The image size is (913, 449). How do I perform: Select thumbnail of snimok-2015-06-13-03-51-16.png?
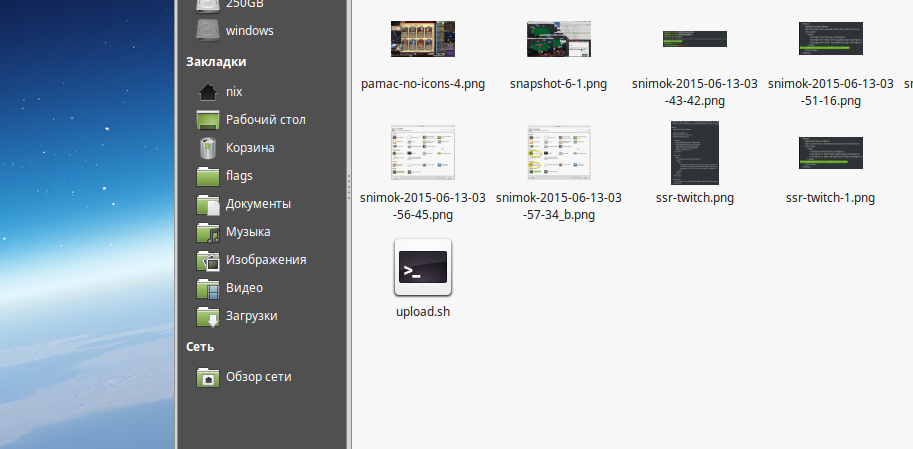(x=831, y=39)
